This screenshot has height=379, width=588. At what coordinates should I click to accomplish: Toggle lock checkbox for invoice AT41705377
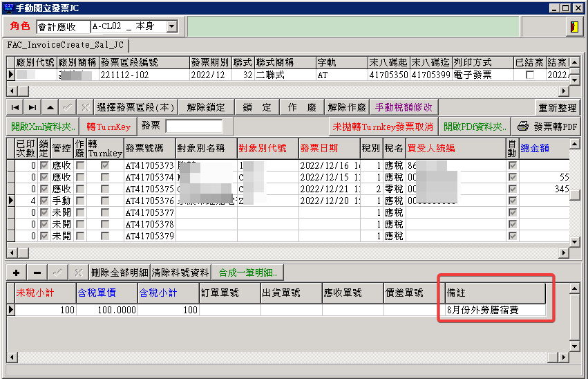coord(44,212)
